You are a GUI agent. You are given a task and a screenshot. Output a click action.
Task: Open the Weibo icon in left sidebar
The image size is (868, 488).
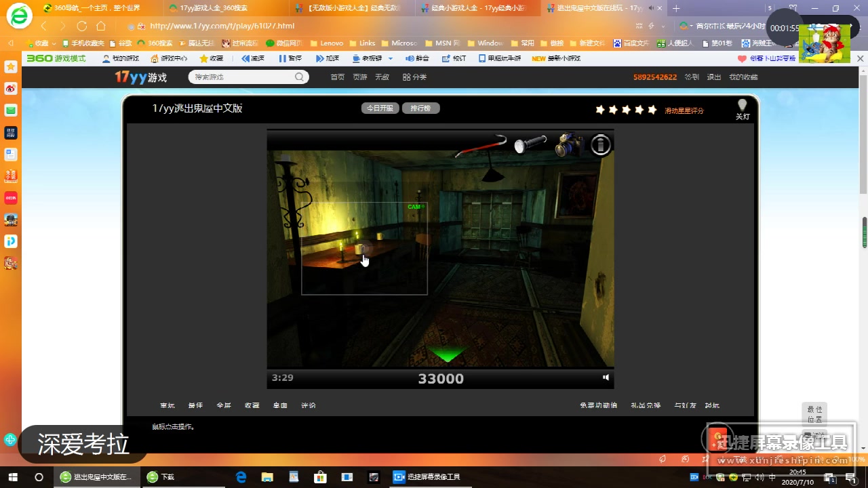click(x=10, y=89)
